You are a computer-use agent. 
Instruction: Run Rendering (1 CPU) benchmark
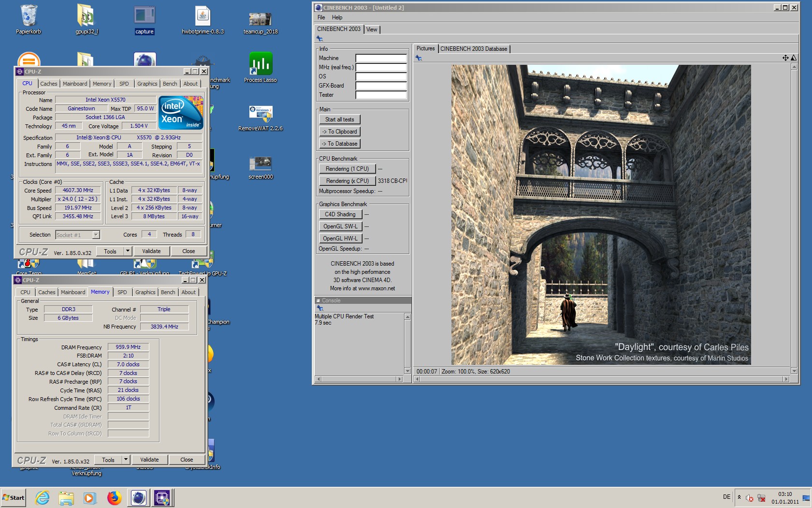point(347,169)
